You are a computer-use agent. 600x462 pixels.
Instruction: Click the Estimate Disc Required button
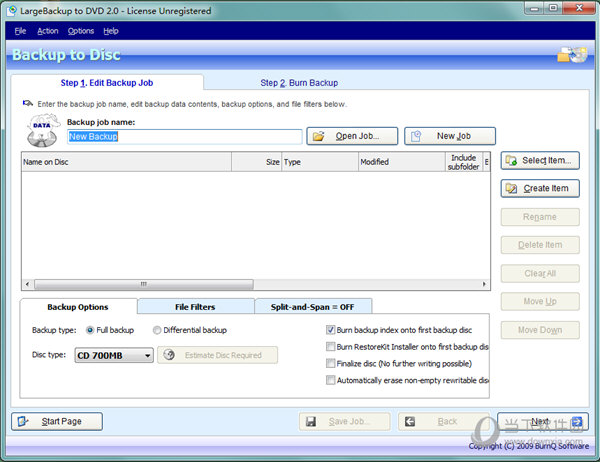pos(218,355)
